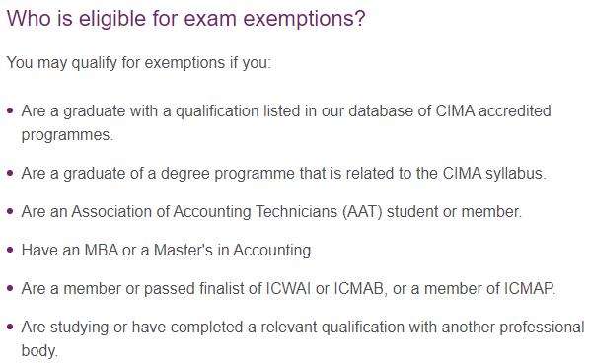Image resolution: width=589 pixels, height=364 pixels.
Task: Open the "CIMA accredited" text in the first bullet
Action: [493, 110]
